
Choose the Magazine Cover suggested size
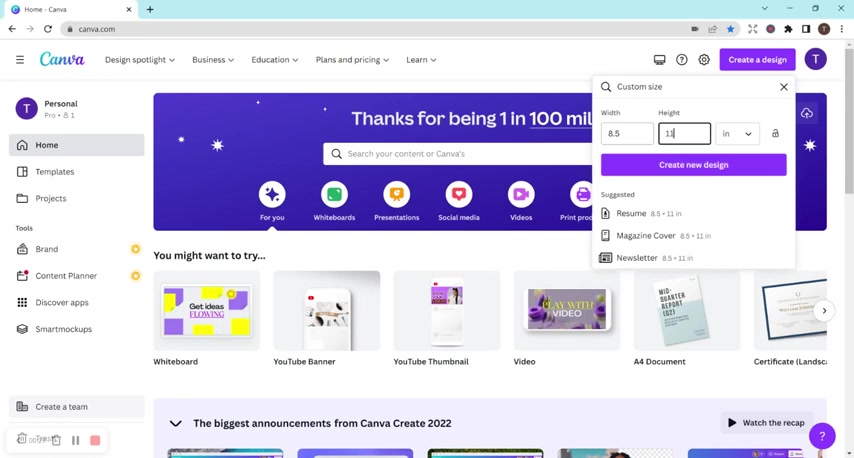(693, 236)
